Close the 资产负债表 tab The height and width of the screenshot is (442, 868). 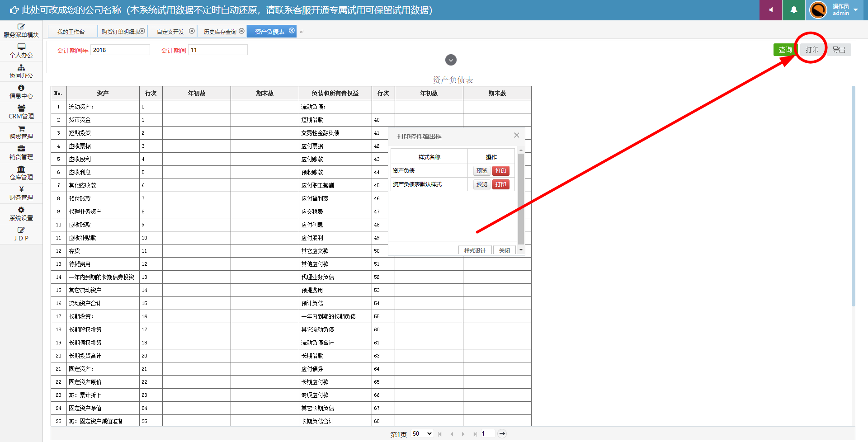pos(292,31)
